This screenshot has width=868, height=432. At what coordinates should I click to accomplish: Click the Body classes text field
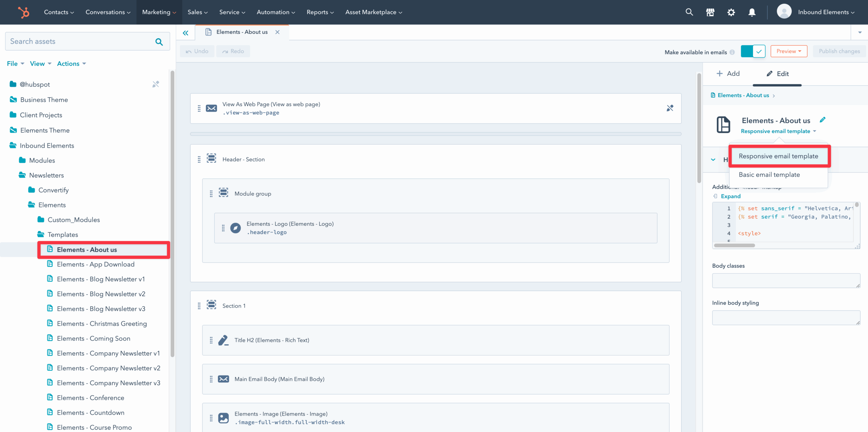pos(786,281)
